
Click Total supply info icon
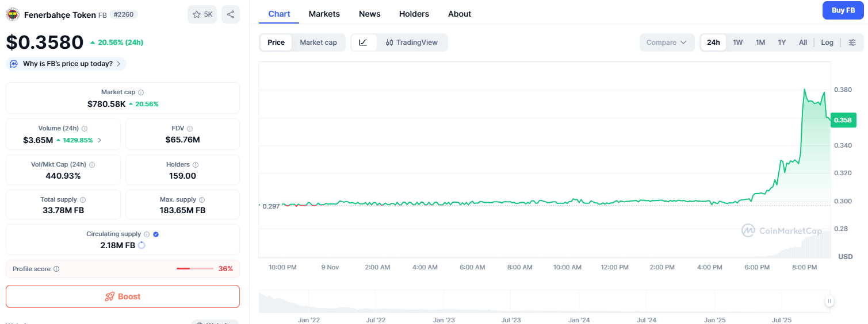pyautogui.click(x=83, y=200)
